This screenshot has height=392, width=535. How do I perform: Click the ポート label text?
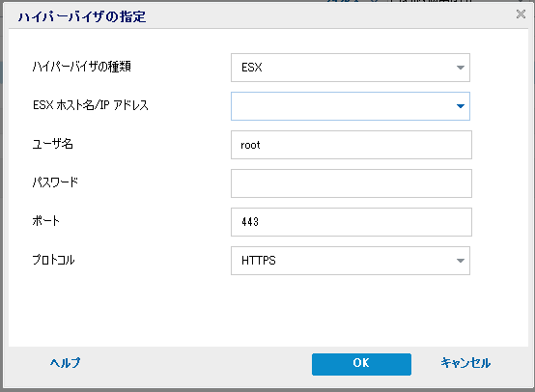[45, 221]
